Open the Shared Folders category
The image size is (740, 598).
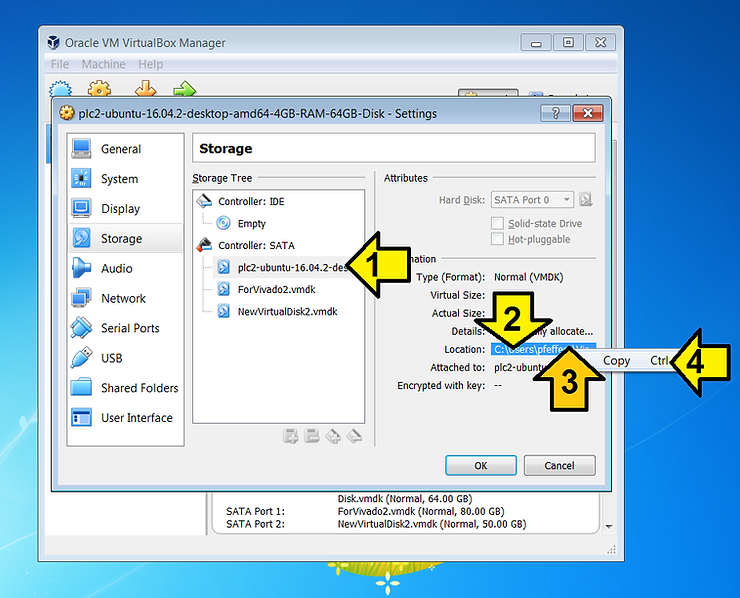[139, 388]
